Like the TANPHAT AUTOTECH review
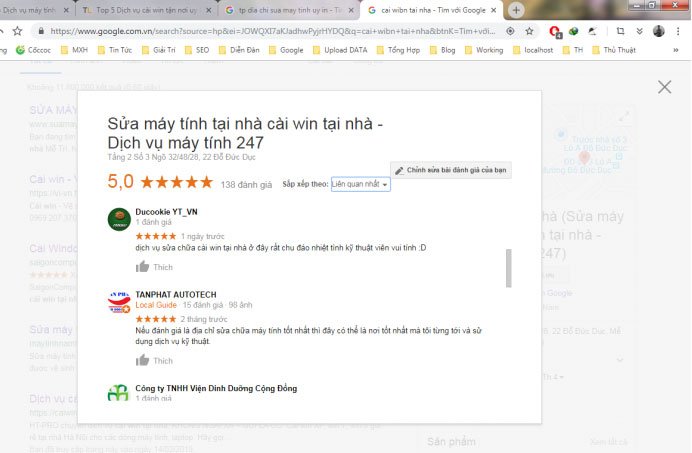Viewport: 692px width, 453px height. point(154,360)
